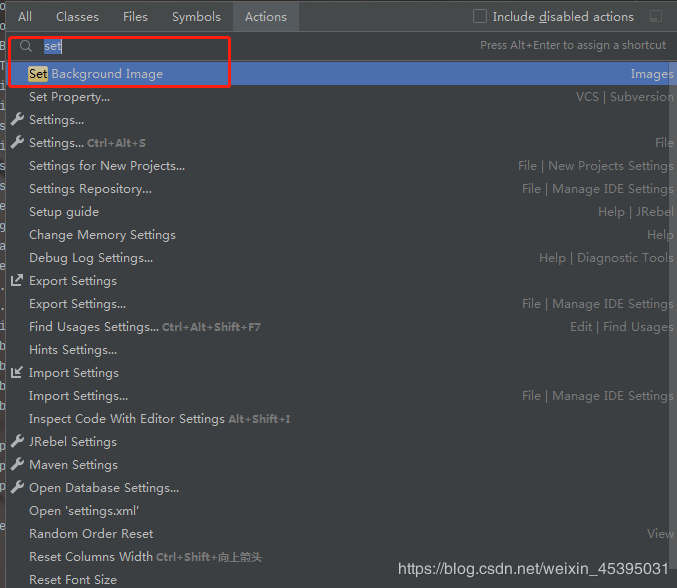Click export icon beside Export Settings

pos(17,281)
